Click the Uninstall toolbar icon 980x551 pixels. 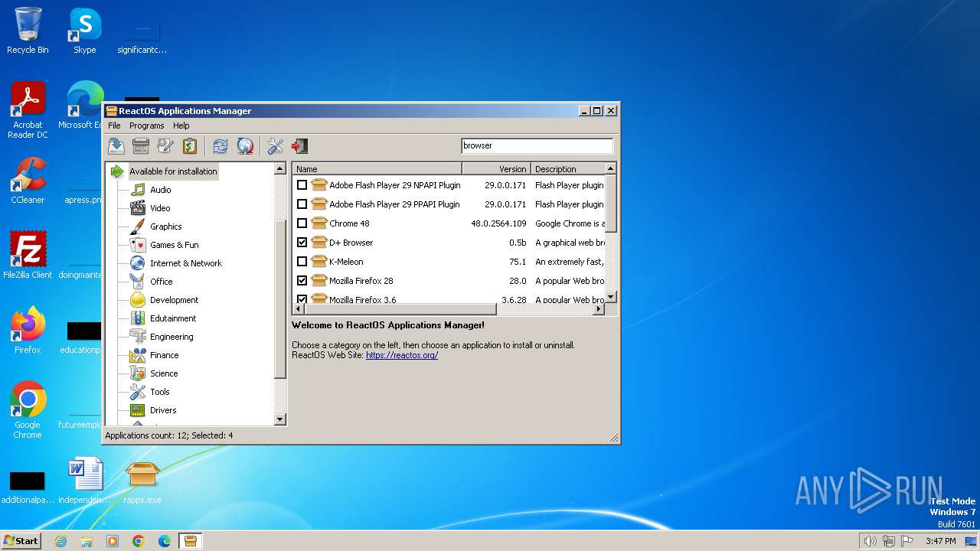coord(140,145)
